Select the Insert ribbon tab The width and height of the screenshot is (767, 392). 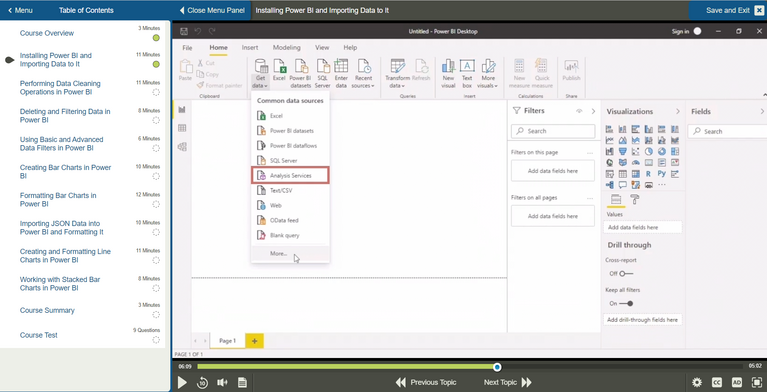[x=250, y=48]
